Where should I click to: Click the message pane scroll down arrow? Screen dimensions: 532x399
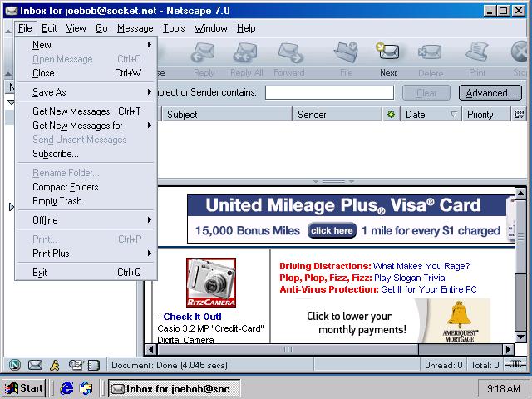[520, 337]
